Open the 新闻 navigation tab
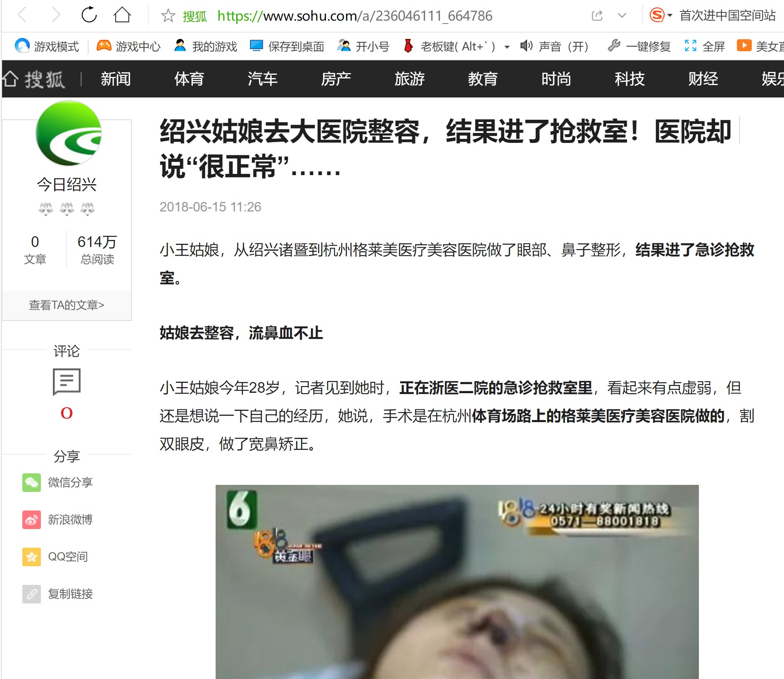The height and width of the screenshot is (679, 784). coord(116,79)
